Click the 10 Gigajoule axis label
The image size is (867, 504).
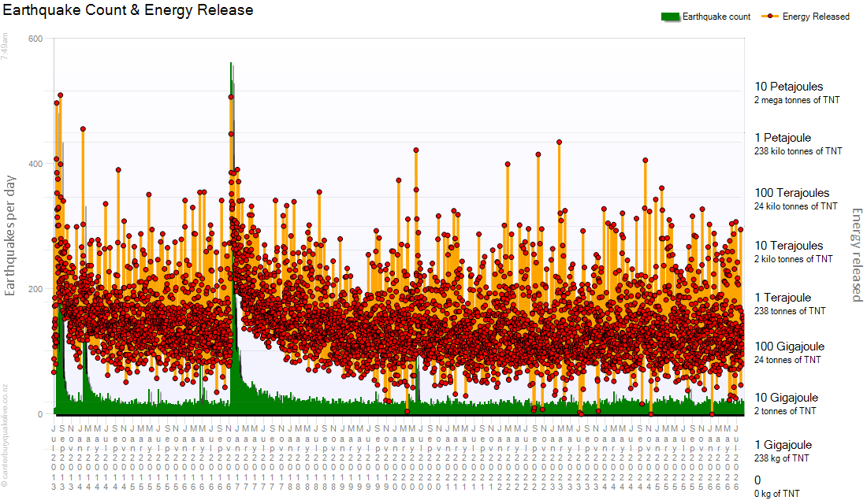click(x=787, y=398)
